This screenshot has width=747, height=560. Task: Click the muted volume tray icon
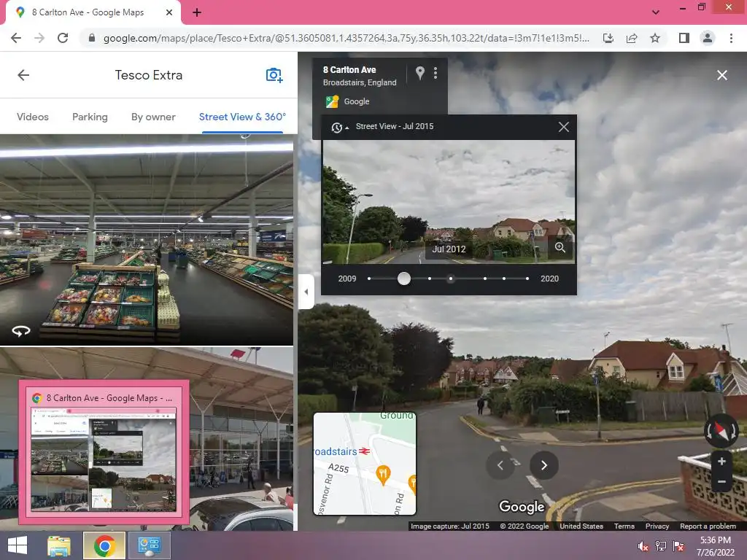(x=643, y=546)
